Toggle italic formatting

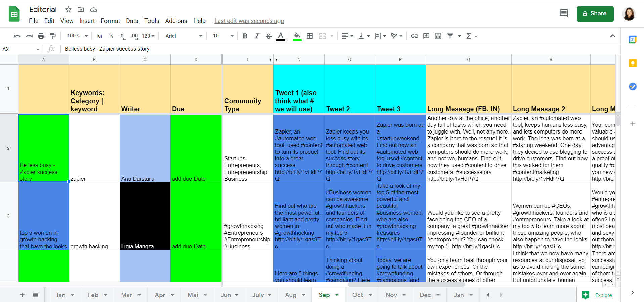point(257,36)
